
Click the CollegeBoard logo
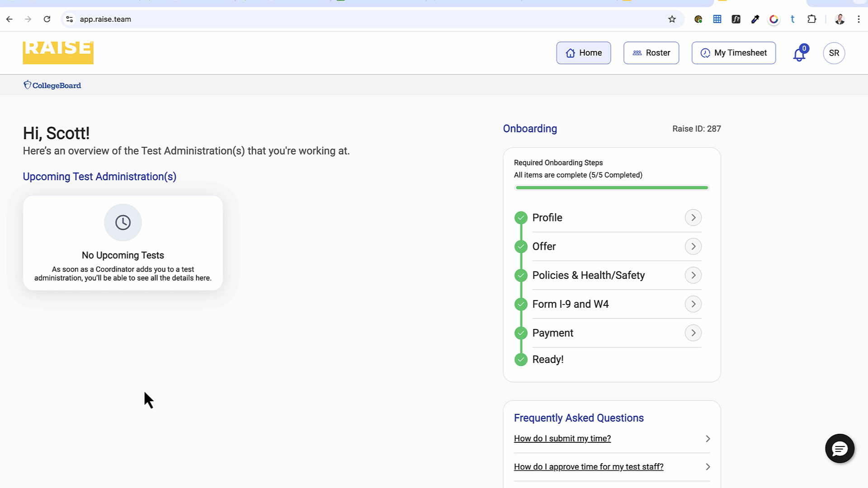tap(52, 85)
